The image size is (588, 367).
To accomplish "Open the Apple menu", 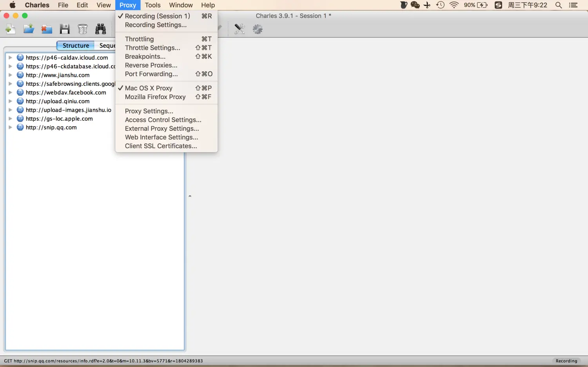I will tap(13, 5).
